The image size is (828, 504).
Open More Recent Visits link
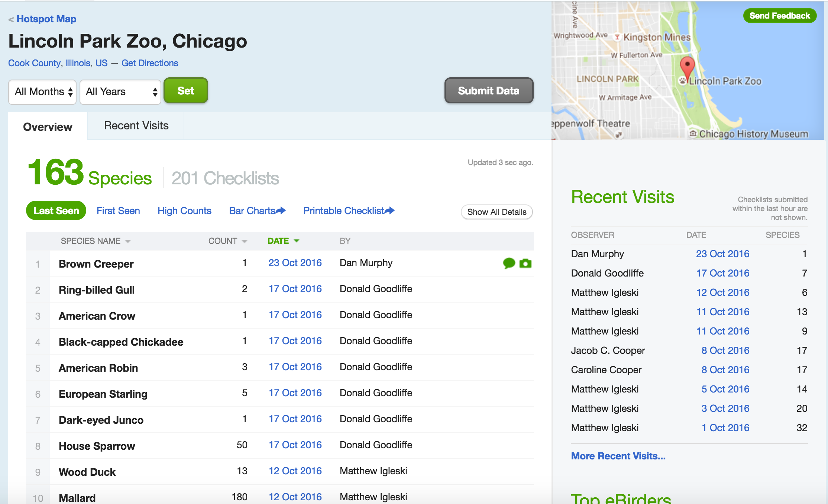pos(618,456)
